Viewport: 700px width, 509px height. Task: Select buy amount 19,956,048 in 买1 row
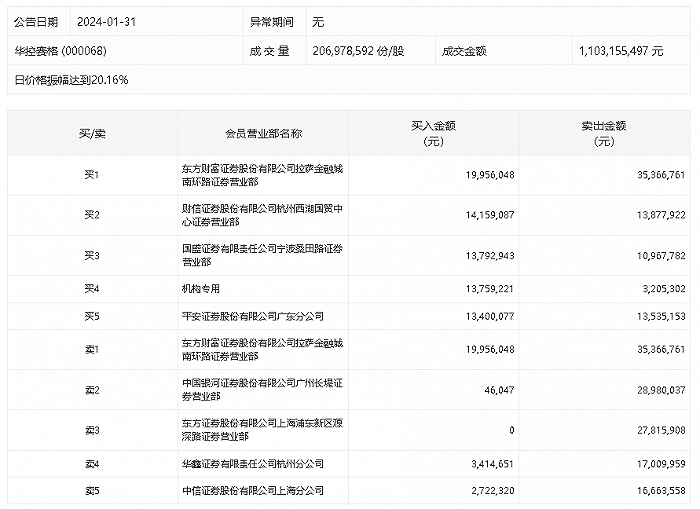pos(490,175)
